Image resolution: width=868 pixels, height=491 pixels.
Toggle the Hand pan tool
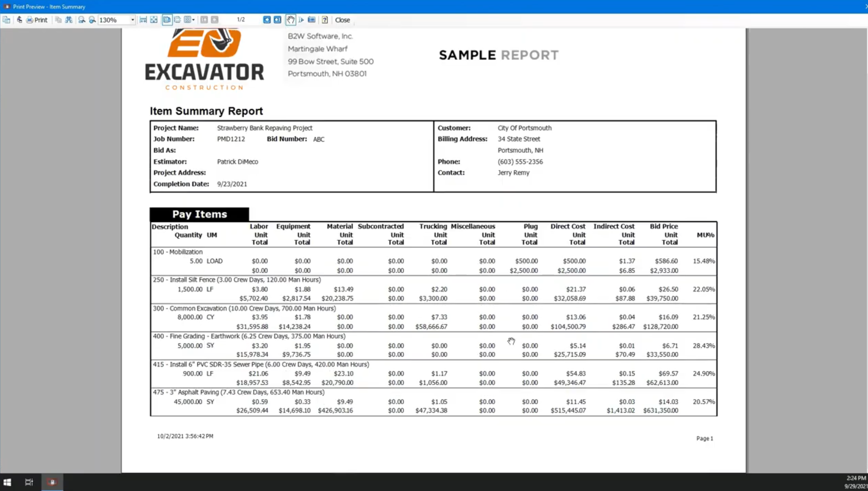tap(290, 20)
